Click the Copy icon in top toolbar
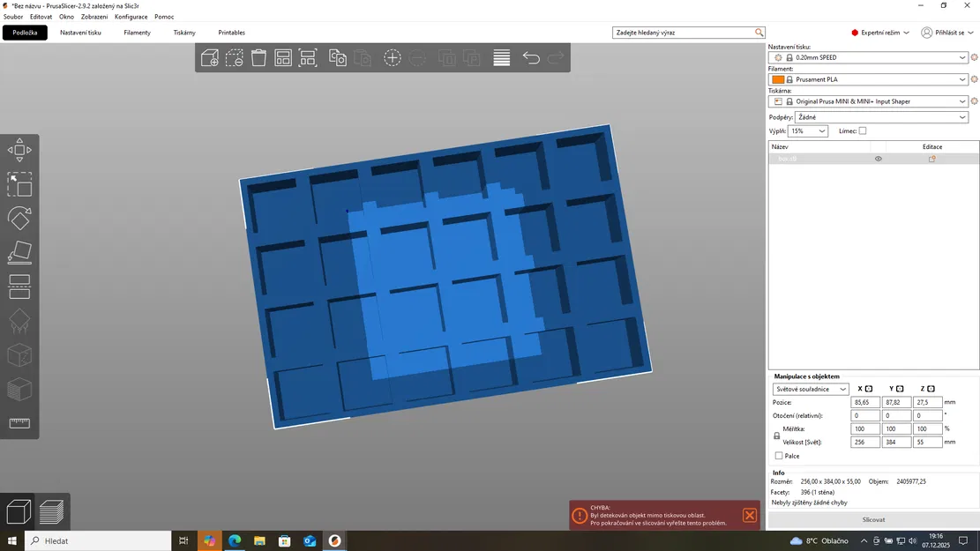Screen dimensions: 980x551 click(338, 57)
